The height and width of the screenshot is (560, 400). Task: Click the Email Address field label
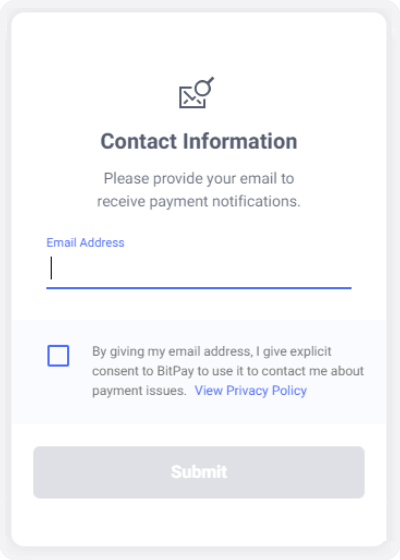85,242
